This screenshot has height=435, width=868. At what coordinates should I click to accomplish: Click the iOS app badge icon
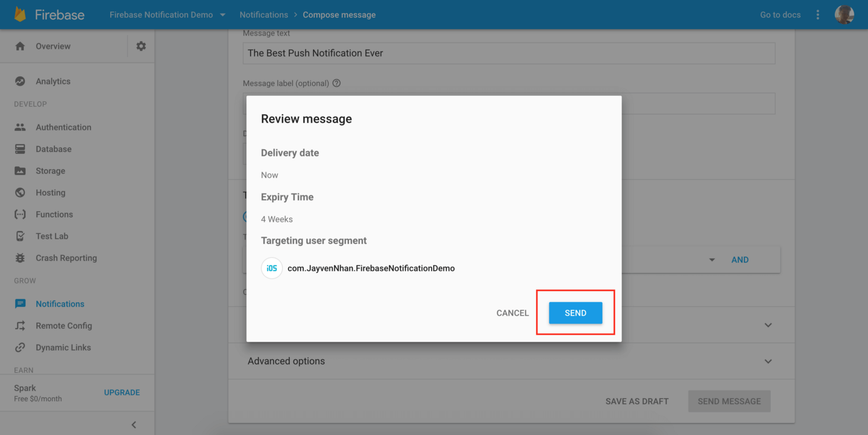(272, 268)
